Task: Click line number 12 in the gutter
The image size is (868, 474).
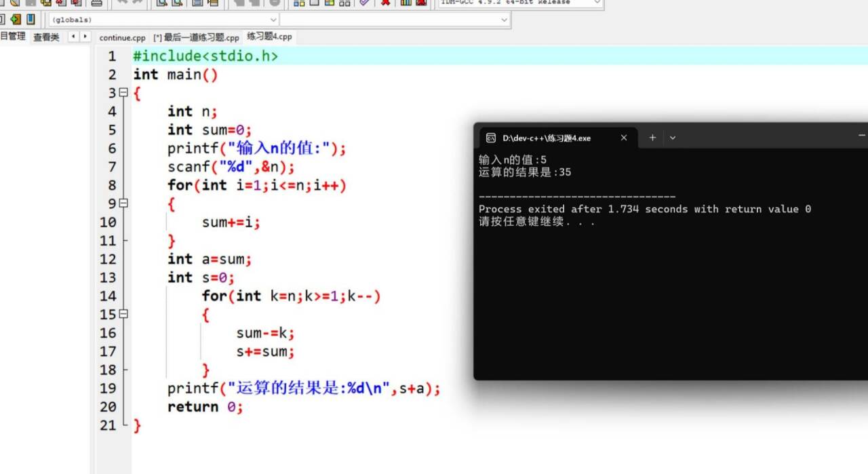Action: 108,259
